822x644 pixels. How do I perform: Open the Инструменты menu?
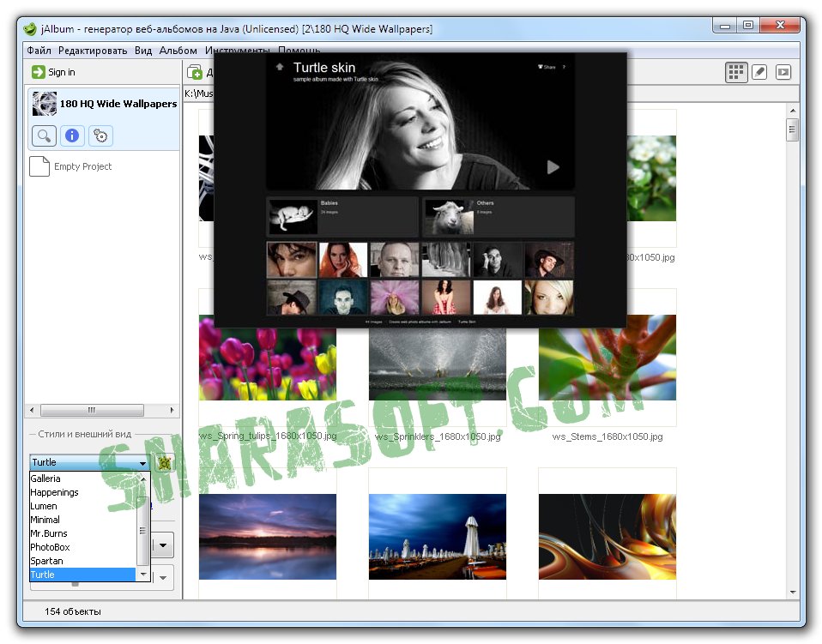tap(237, 51)
